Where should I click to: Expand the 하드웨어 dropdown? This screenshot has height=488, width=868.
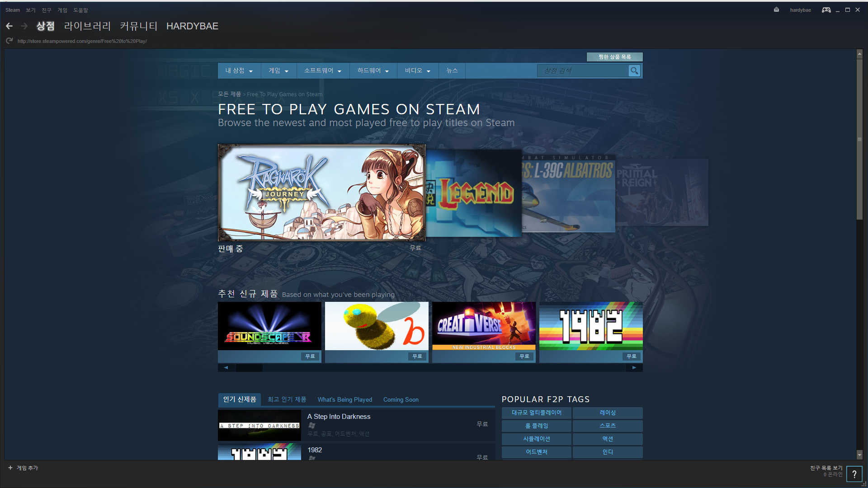373,71
